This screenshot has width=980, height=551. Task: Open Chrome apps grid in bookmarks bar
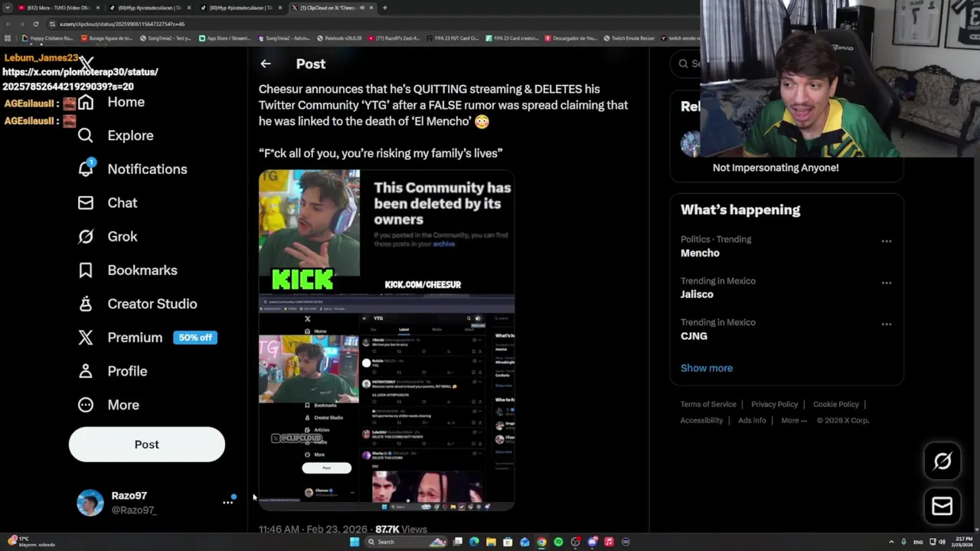pos(8,37)
